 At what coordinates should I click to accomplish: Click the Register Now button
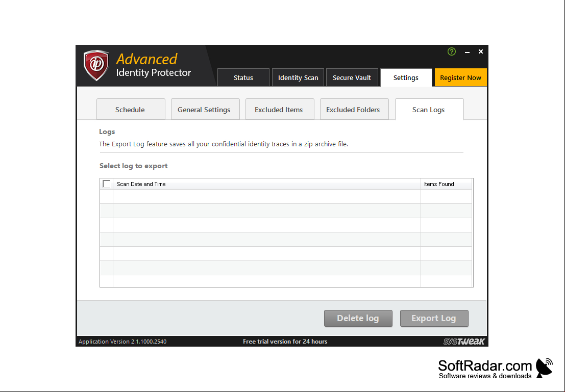point(460,77)
